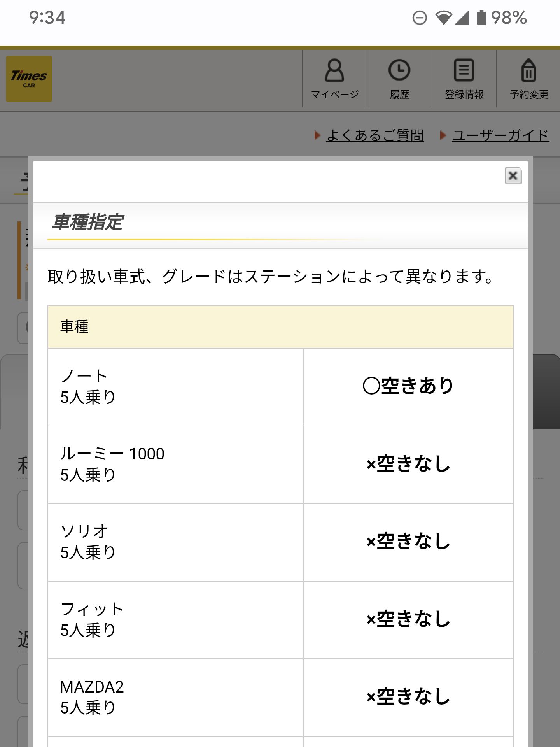
Task: Open よくあるご質問 link
Action: click(x=375, y=135)
